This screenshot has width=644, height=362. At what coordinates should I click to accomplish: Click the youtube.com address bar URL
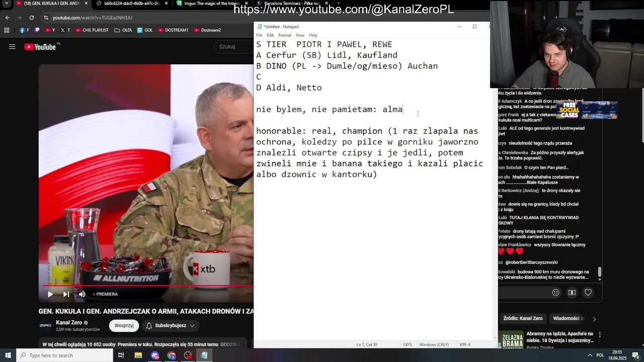(x=93, y=18)
